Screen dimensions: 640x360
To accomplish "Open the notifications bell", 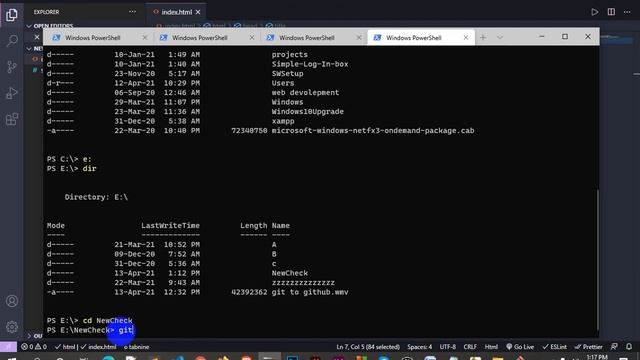I will pos(629,347).
